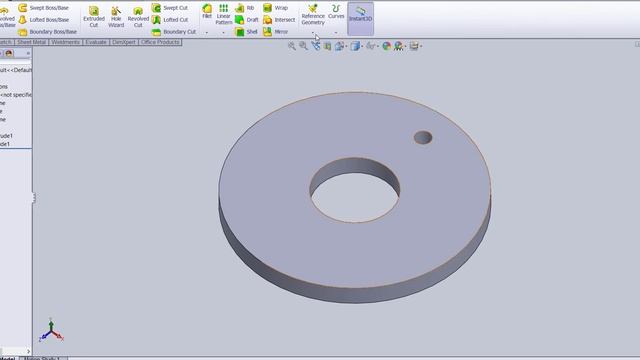Expand the feature manager panel tabs chevron

pos(28,53)
